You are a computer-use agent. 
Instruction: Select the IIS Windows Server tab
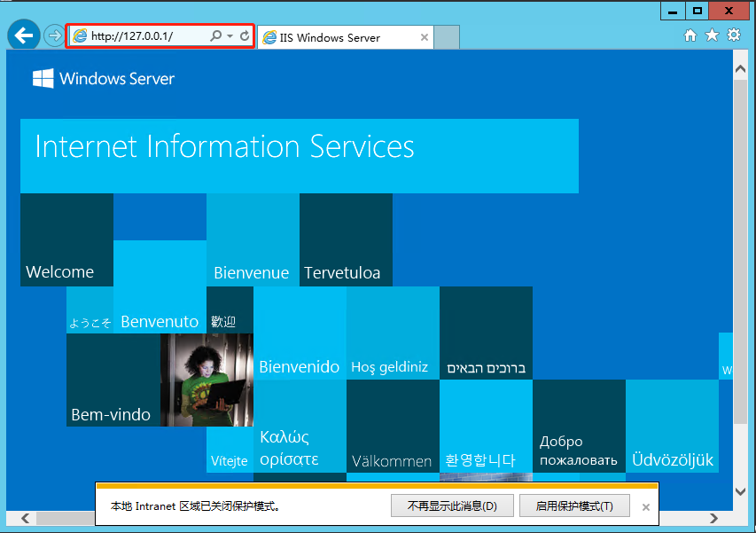coord(345,37)
